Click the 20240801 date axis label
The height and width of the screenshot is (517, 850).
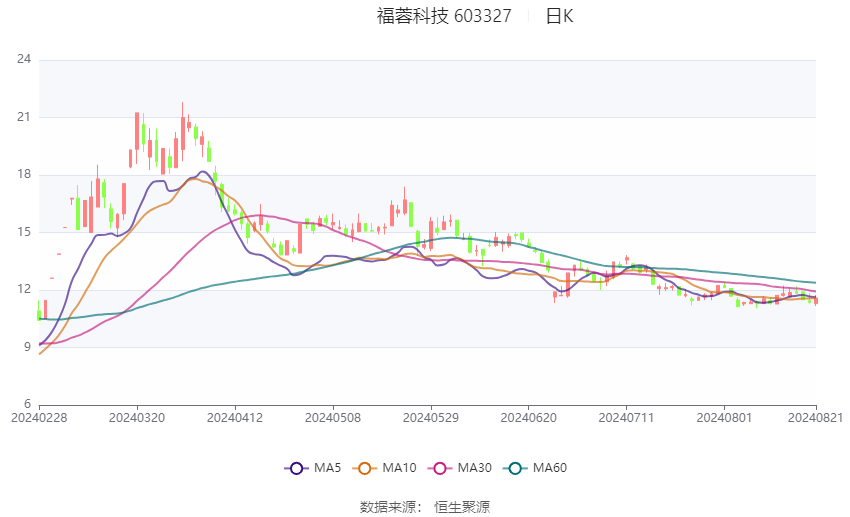tap(724, 418)
